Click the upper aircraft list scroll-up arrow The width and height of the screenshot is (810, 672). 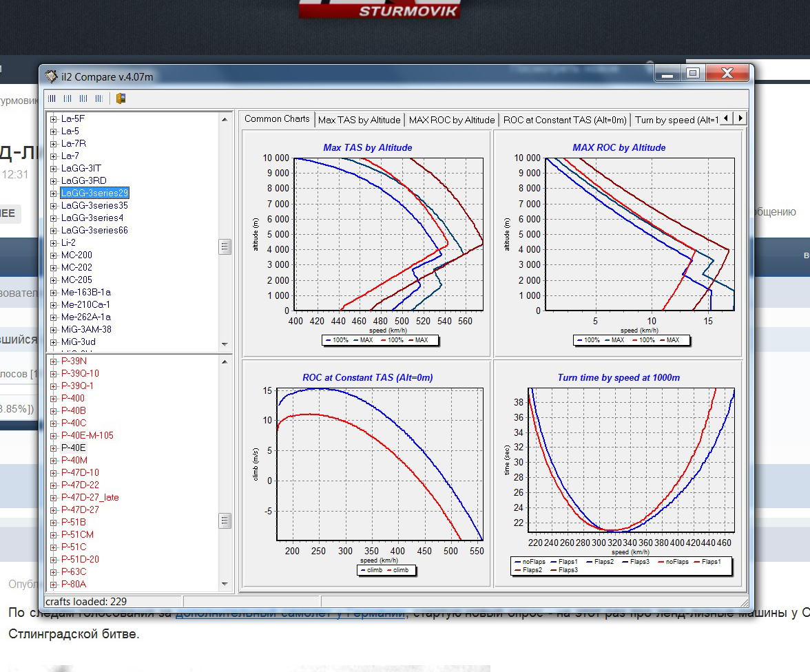point(225,119)
